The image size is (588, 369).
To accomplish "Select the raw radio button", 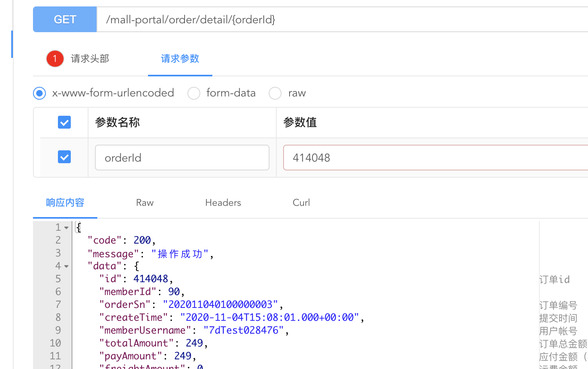I will point(275,93).
